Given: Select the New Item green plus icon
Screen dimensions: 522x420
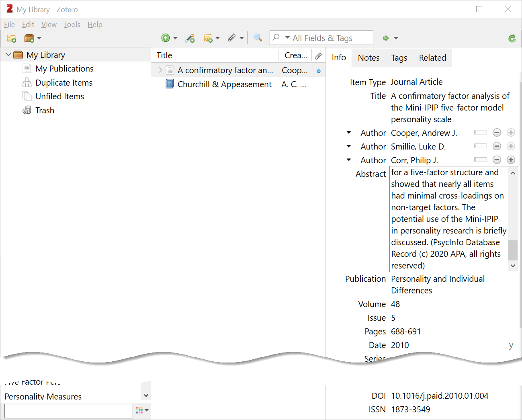Looking at the screenshot, I should point(166,38).
